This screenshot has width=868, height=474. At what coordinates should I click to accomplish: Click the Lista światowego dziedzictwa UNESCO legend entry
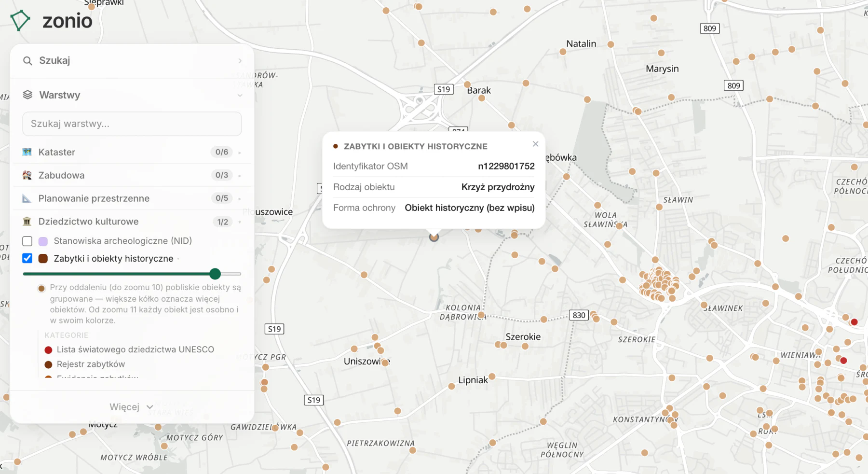(129, 349)
